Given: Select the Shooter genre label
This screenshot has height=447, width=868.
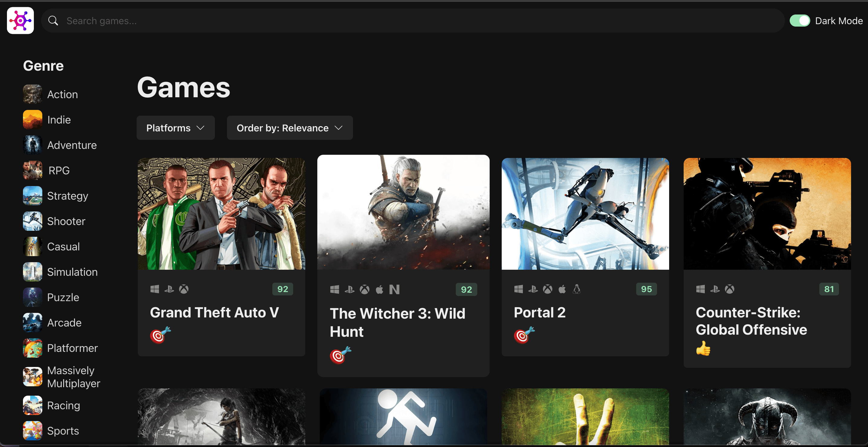Looking at the screenshot, I should tap(66, 221).
